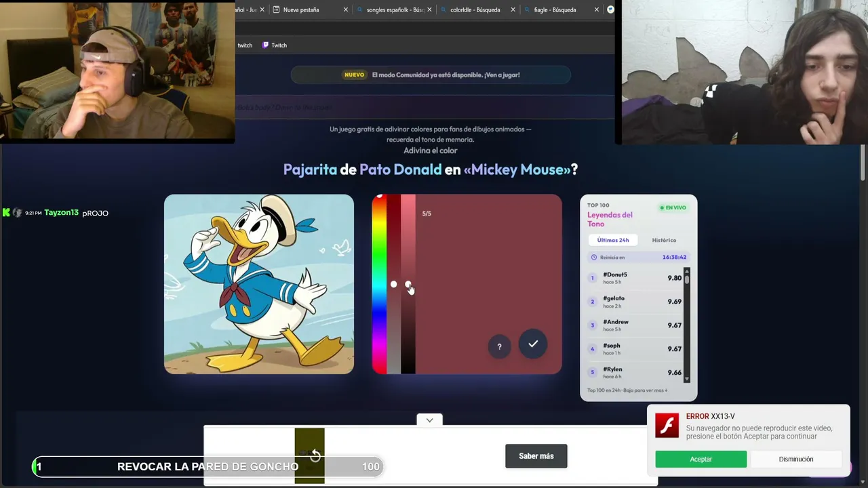Screen dimensions: 868x488
Task: Click the 5/5 attempts counter
Action: tap(427, 213)
